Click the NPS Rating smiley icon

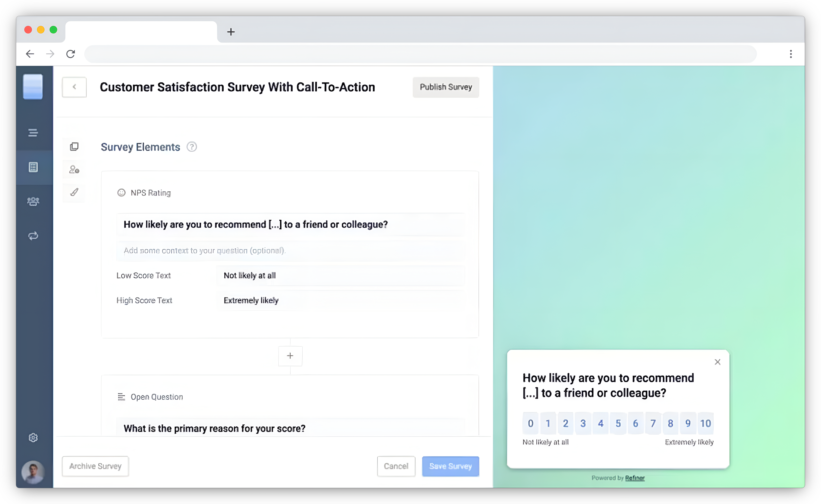click(121, 193)
